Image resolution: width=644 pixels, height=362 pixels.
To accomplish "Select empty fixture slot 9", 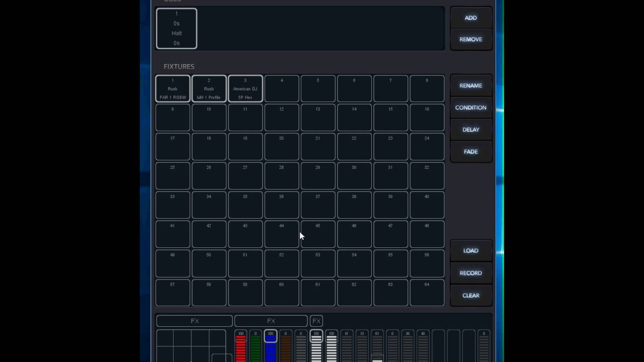I will pyautogui.click(x=173, y=118).
